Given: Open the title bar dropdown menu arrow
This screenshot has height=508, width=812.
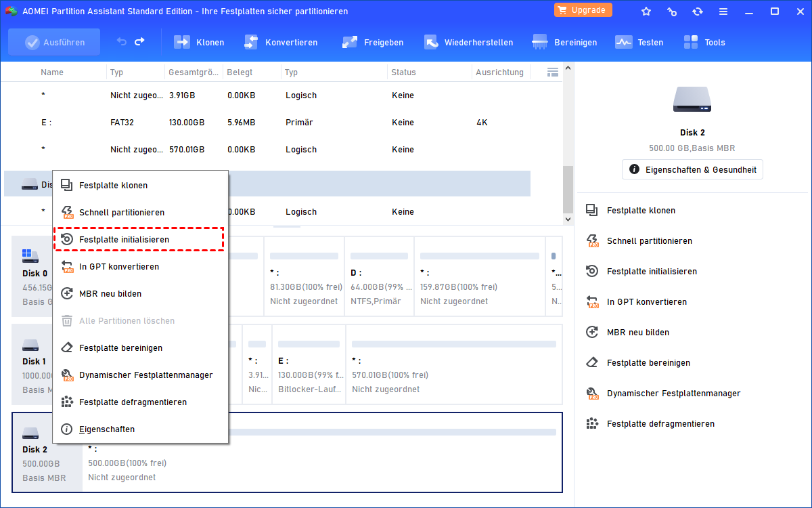Looking at the screenshot, I should [x=722, y=12].
